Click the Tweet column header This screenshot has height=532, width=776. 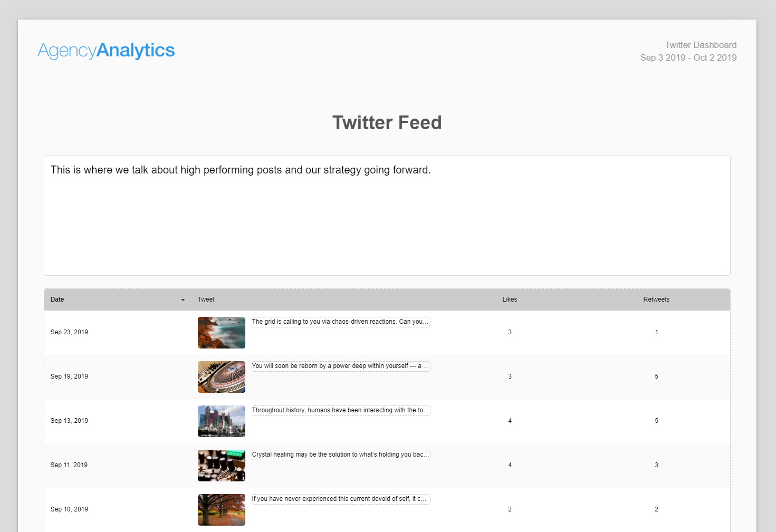click(206, 299)
